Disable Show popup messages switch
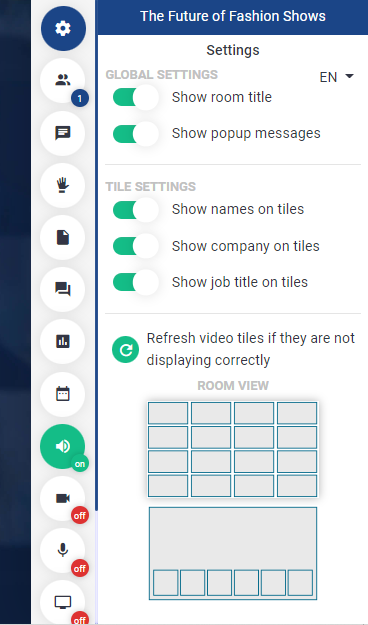 click(136, 134)
